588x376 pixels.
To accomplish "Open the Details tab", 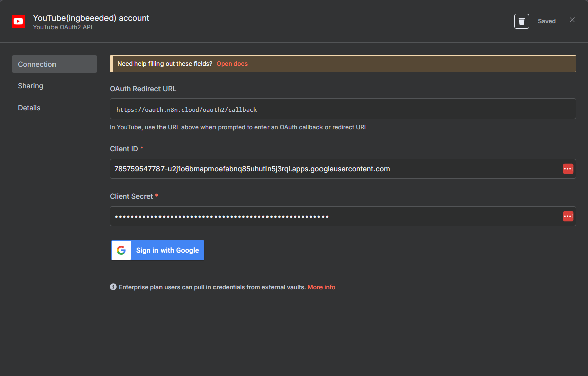I will (29, 108).
